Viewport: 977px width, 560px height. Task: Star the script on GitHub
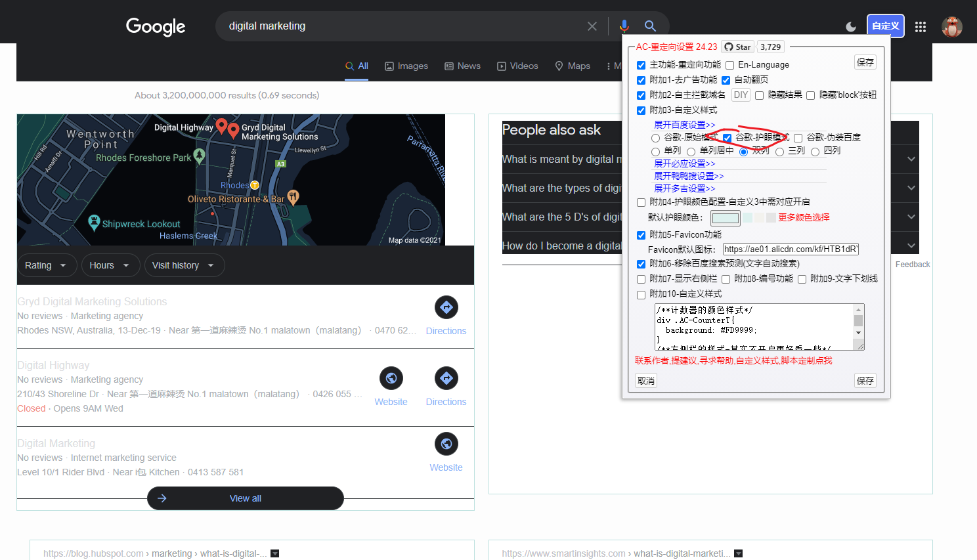[737, 47]
